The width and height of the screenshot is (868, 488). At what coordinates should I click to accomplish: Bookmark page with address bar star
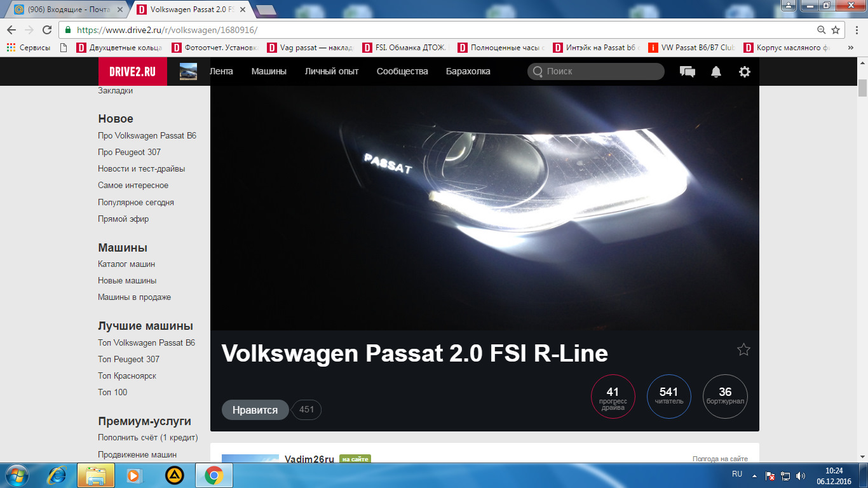pyautogui.click(x=836, y=30)
